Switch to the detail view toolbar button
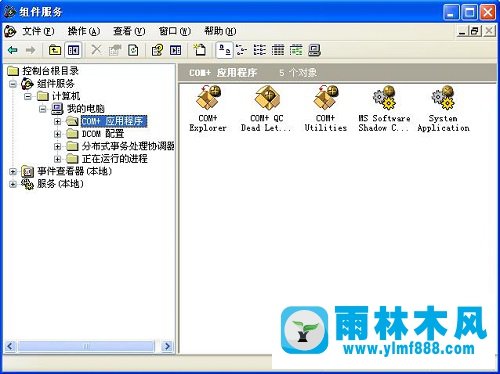 [x=278, y=50]
